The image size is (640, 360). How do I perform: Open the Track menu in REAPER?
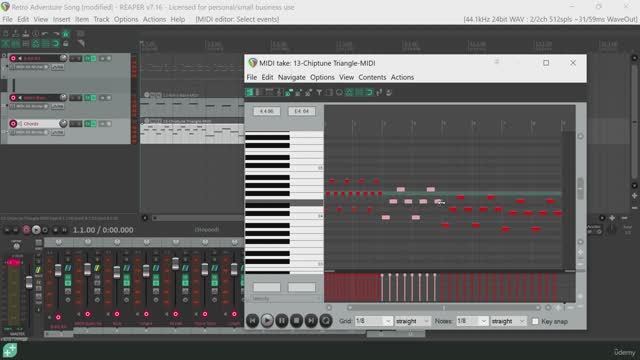point(101,19)
